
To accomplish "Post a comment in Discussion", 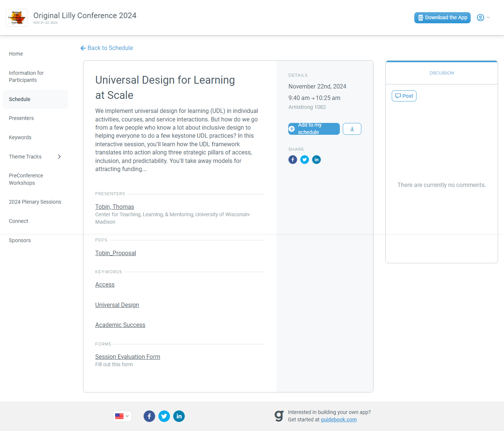I will click(x=404, y=96).
